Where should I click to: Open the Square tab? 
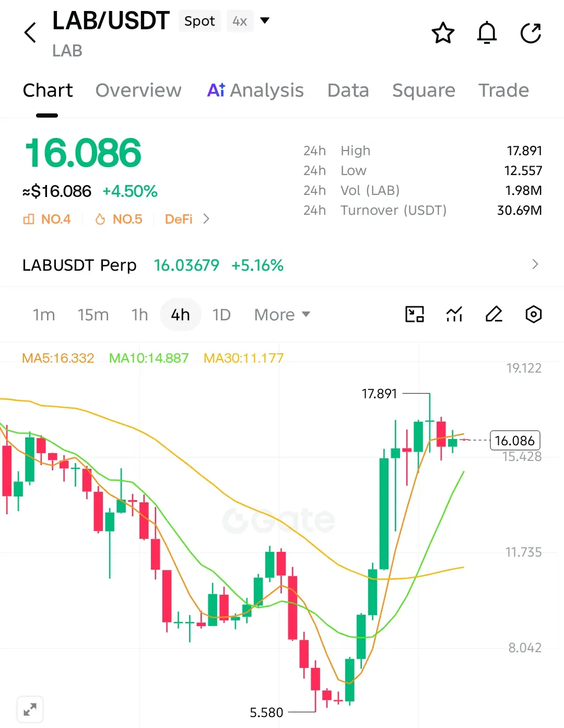(x=424, y=90)
